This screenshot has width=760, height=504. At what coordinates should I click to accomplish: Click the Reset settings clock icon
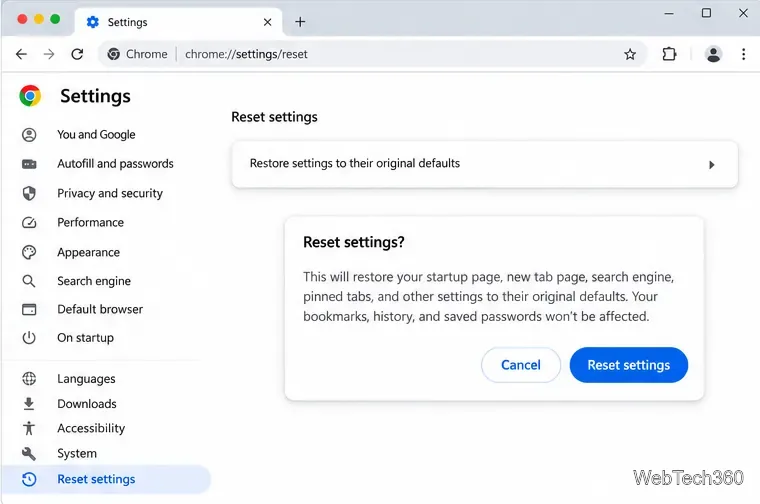29,479
